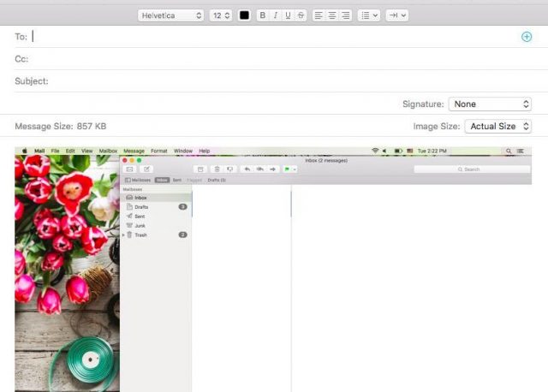Viewport: 548px width, 392px height.
Task: Click the forward arrow in embedded screenshot
Action: 272,169
